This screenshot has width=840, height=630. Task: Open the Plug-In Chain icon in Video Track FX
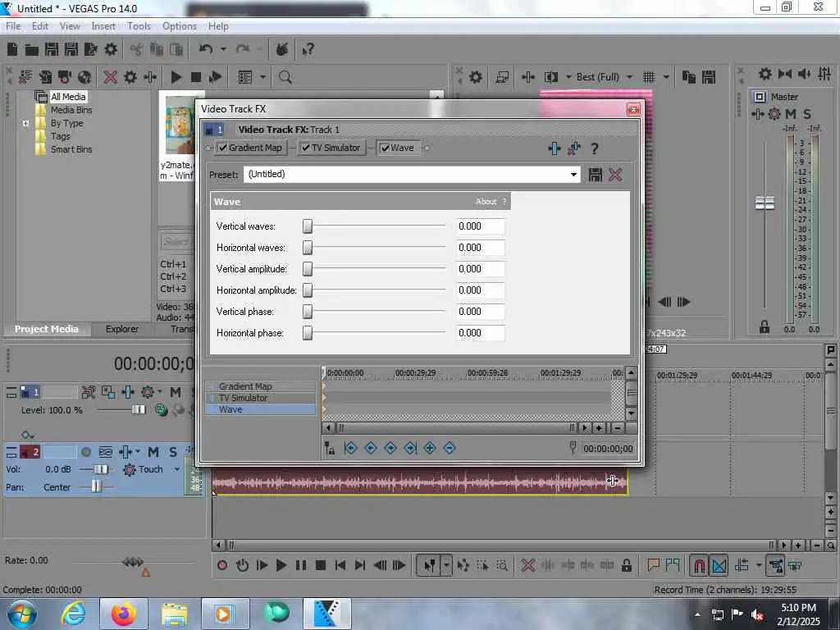pyautogui.click(x=555, y=148)
